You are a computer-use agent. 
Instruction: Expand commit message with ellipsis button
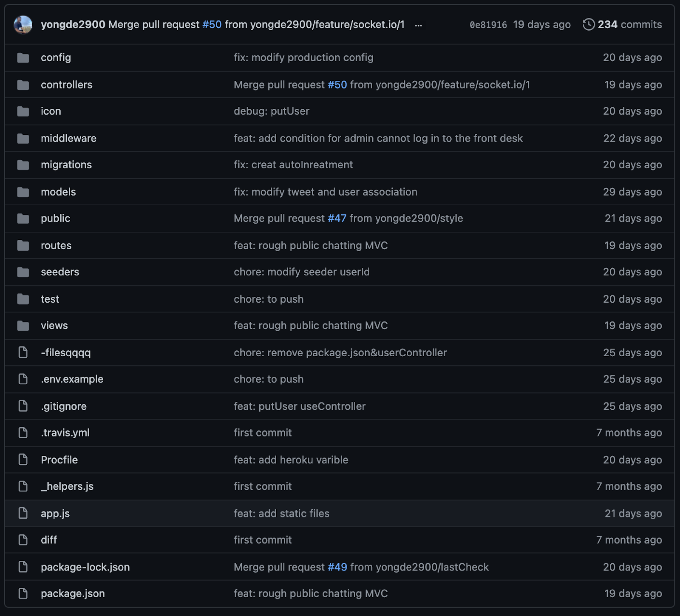[419, 25]
